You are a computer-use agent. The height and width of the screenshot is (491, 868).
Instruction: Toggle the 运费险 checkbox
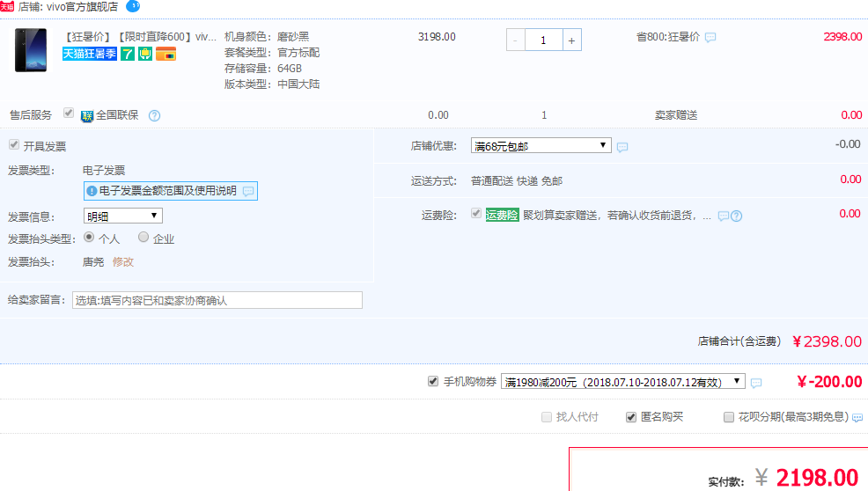476,213
